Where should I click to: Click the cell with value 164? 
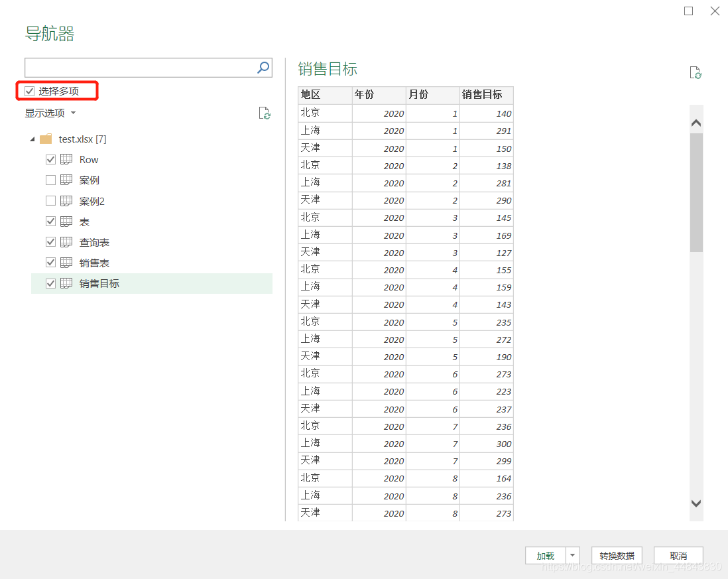pos(487,478)
